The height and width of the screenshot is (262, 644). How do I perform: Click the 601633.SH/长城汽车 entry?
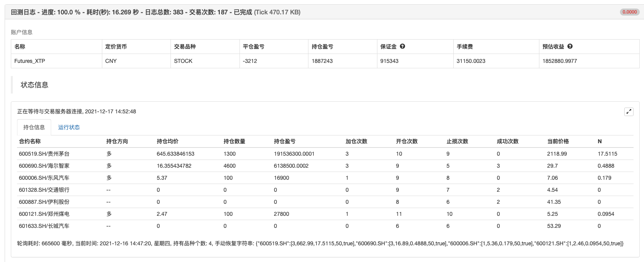click(44, 226)
